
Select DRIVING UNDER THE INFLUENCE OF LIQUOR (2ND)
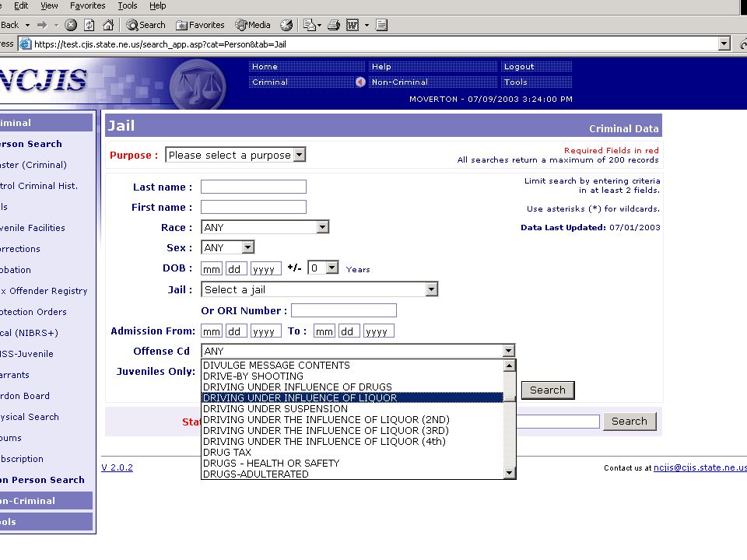[x=352, y=419]
